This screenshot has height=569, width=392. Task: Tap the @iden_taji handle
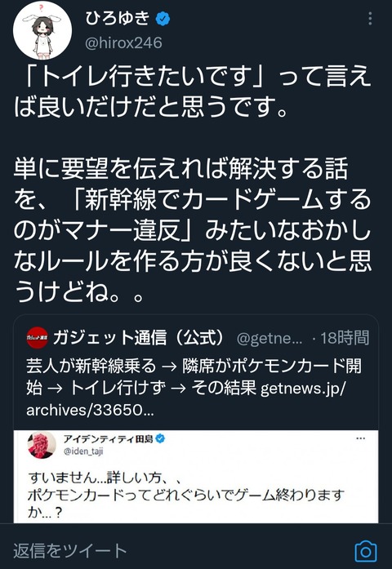[83, 451]
